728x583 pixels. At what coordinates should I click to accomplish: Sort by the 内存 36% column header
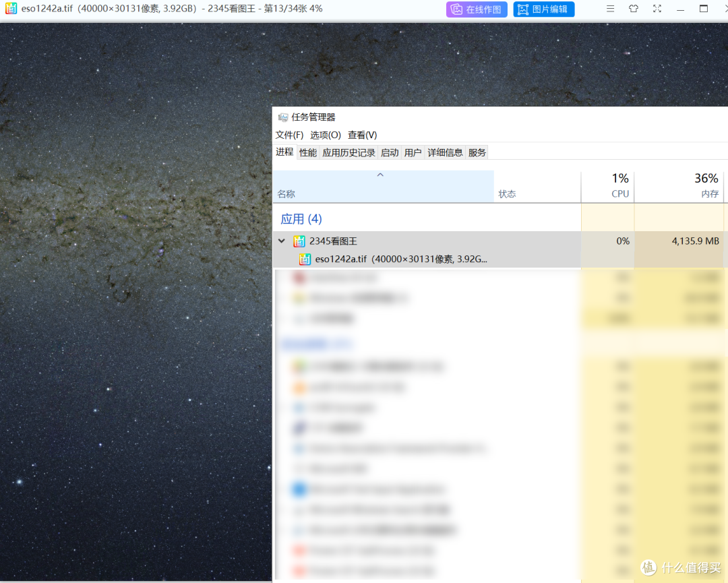point(679,187)
